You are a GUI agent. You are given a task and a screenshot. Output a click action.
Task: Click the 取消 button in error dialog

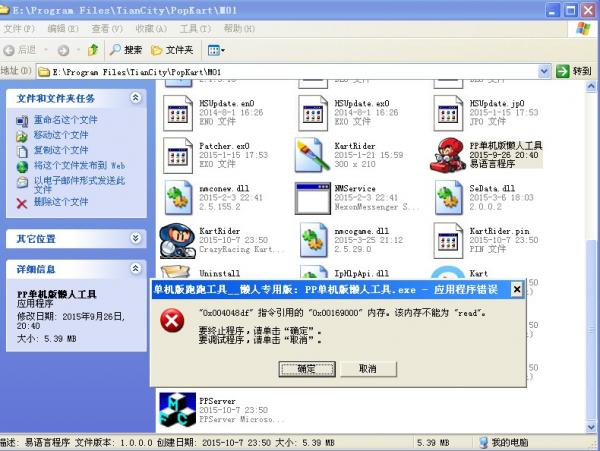pyautogui.click(x=368, y=369)
